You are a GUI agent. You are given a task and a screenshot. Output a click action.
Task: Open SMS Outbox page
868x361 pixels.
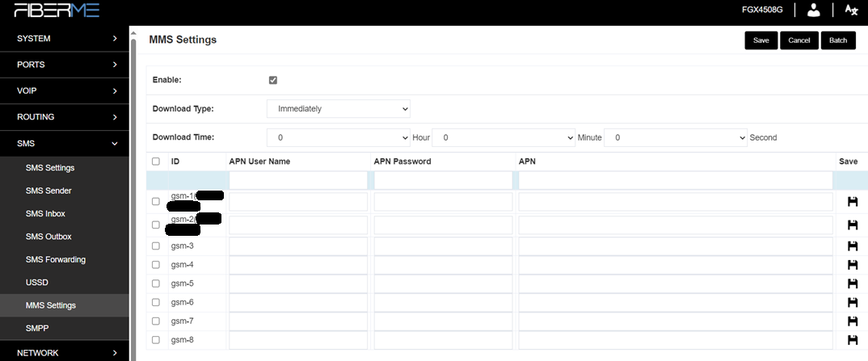(x=64, y=237)
